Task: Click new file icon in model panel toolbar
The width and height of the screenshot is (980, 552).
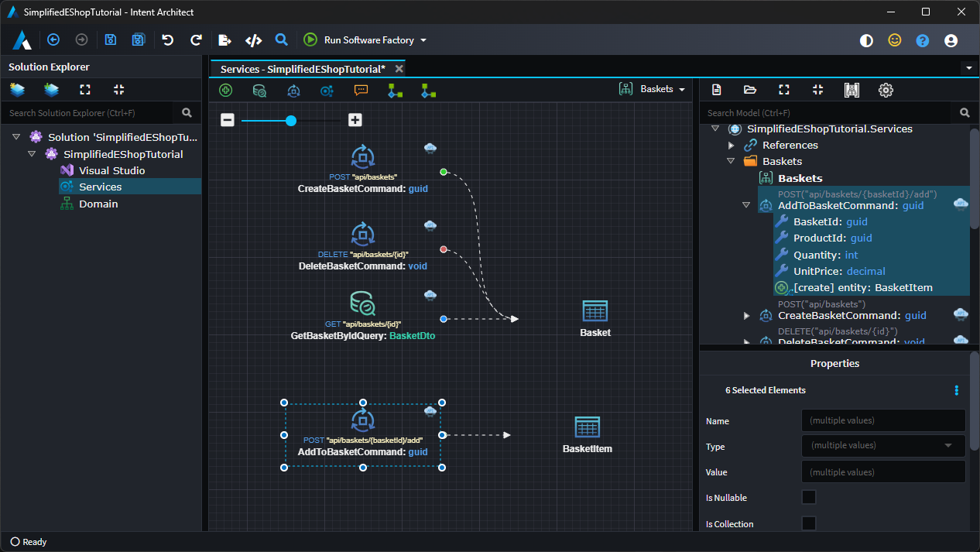Action: [x=717, y=90]
